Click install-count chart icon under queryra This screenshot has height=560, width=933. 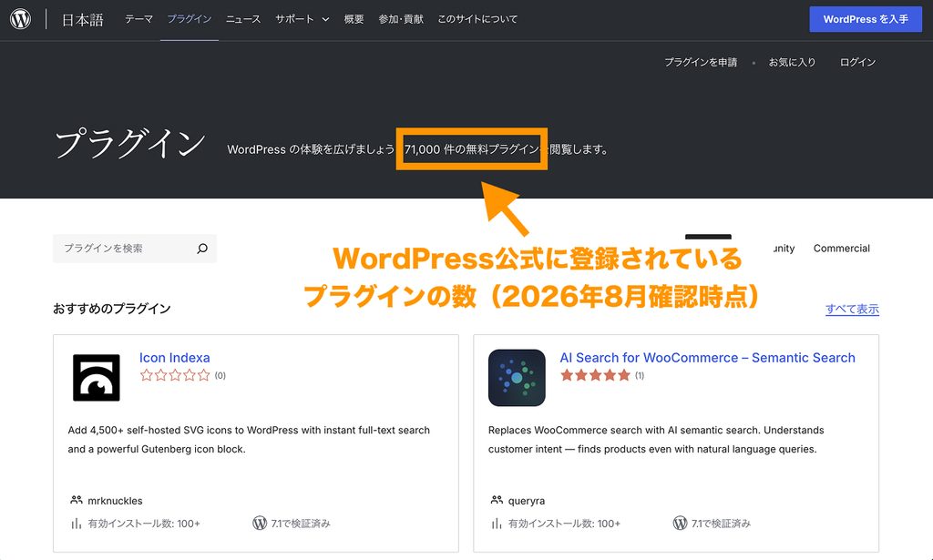point(497,524)
